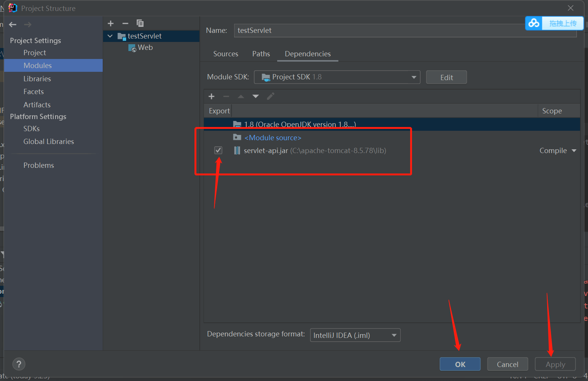The width and height of the screenshot is (588, 381).
Task: Confirm with the OK button
Action: click(460, 364)
